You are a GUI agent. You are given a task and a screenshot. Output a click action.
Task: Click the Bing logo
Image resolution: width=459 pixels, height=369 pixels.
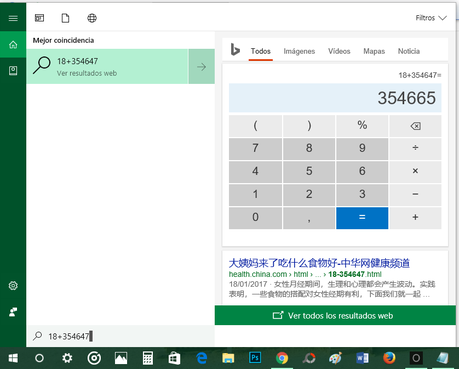point(235,50)
